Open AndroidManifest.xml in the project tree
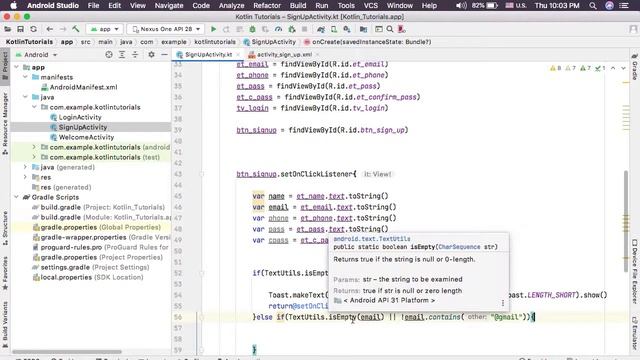The height and width of the screenshot is (360, 640). point(83,87)
